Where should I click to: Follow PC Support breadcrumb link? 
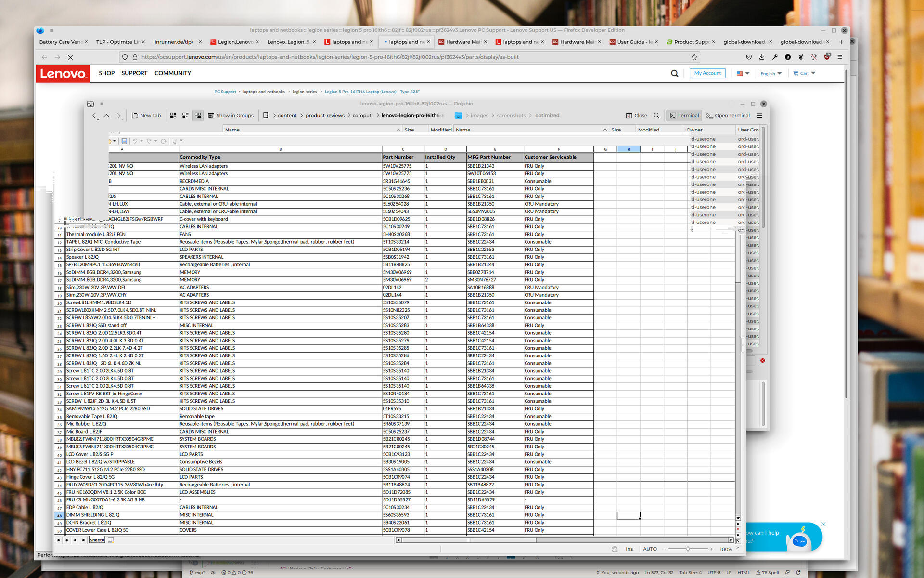coord(225,92)
